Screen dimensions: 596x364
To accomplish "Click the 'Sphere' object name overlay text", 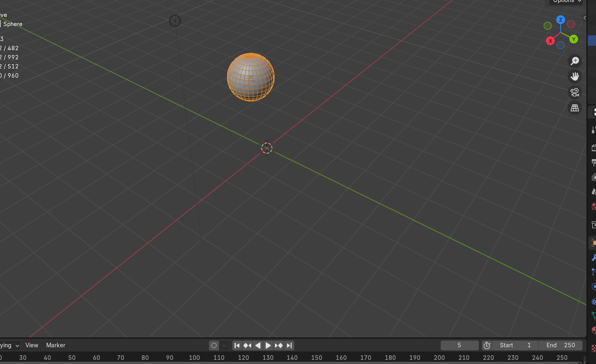I will [13, 24].
